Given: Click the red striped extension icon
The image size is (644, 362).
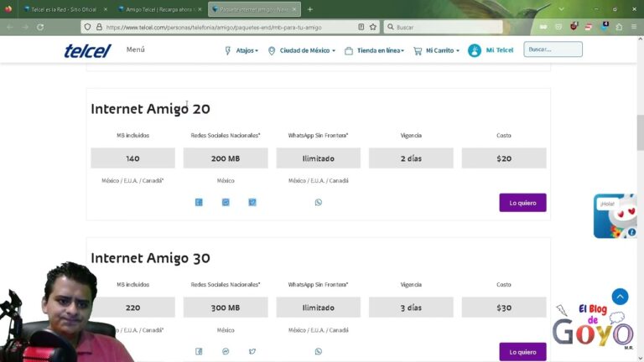Looking at the screenshot, I should 589,27.
